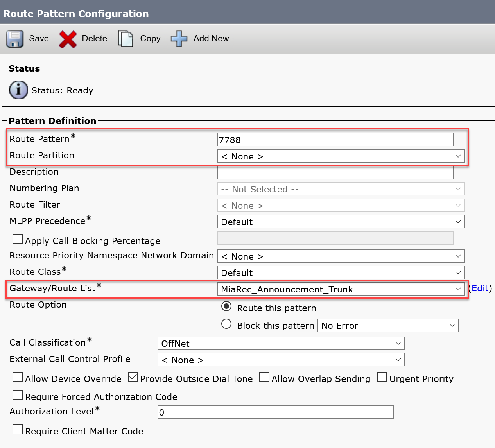Open the Route Class dropdown
This screenshot has width=495, height=448.
[x=341, y=272]
